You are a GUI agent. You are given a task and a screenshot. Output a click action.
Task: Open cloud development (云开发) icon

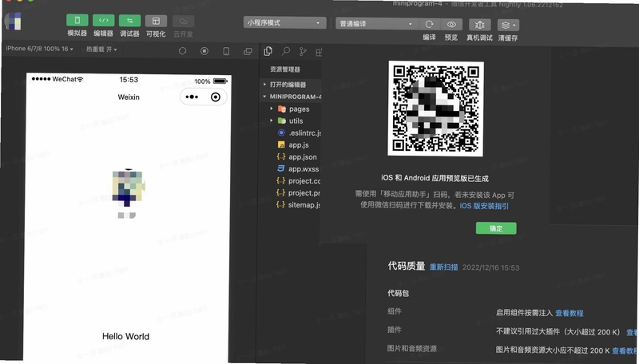click(183, 22)
